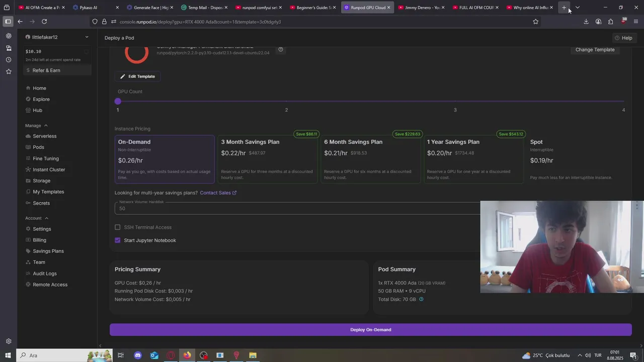Open Outlook from the taskbar
644x362 pixels.
[154, 355]
